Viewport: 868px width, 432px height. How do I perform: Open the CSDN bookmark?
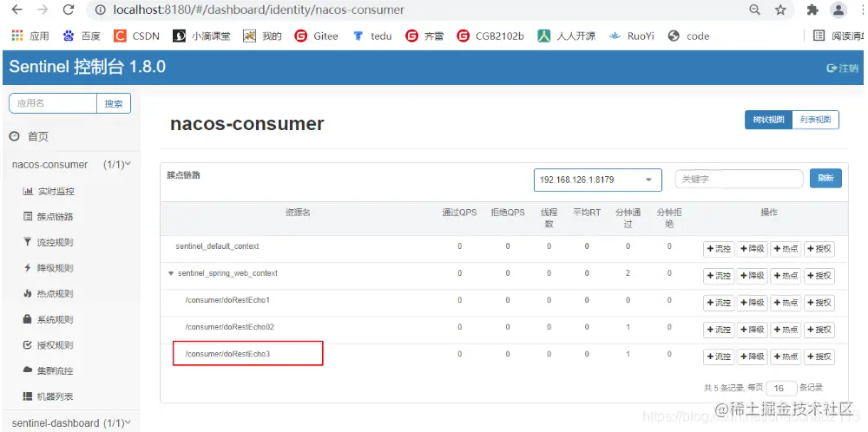click(137, 36)
